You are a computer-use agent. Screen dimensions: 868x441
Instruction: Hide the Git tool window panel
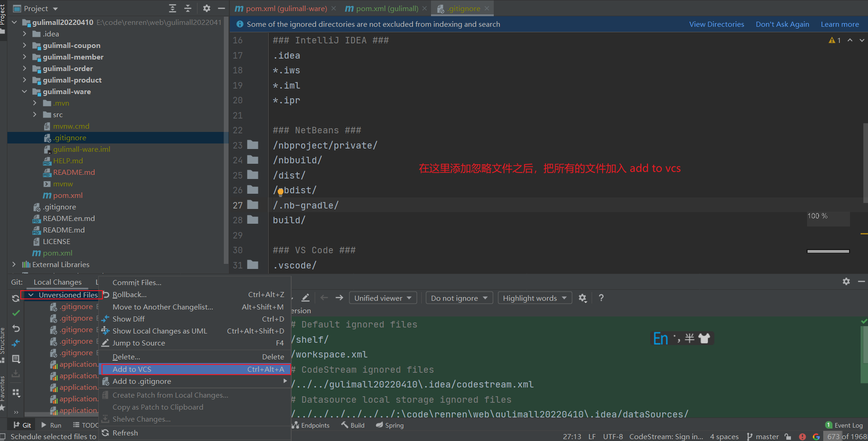pos(861,281)
